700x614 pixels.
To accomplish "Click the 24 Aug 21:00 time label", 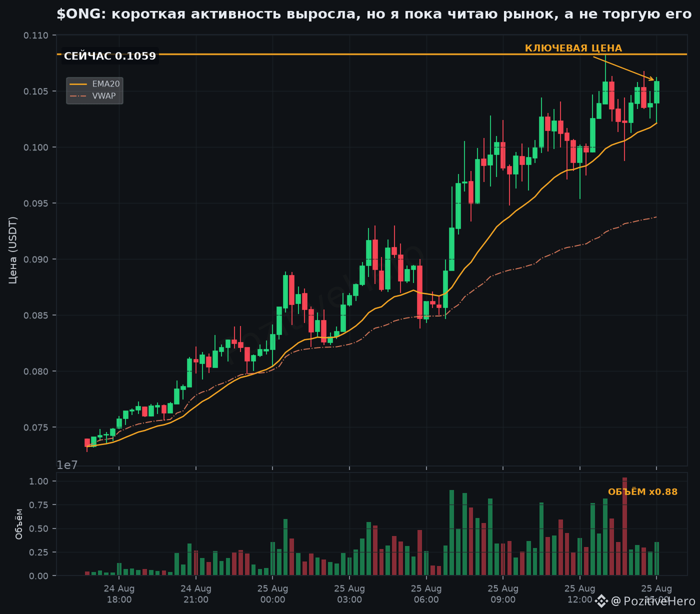I will tap(196, 594).
